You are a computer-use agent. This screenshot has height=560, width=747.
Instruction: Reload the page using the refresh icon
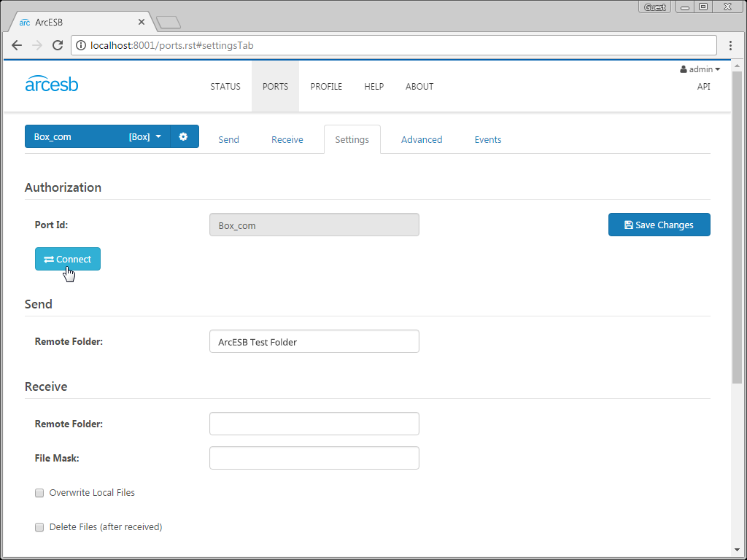point(58,44)
